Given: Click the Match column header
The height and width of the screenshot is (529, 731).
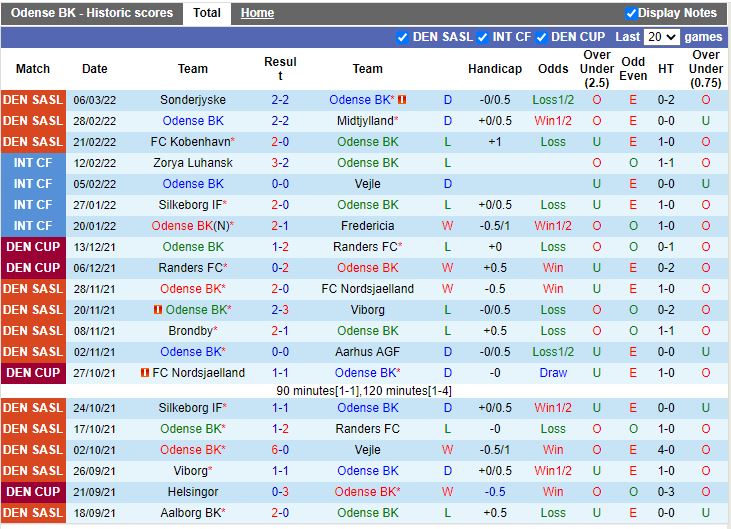Looking at the screenshot, I should point(33,69).
